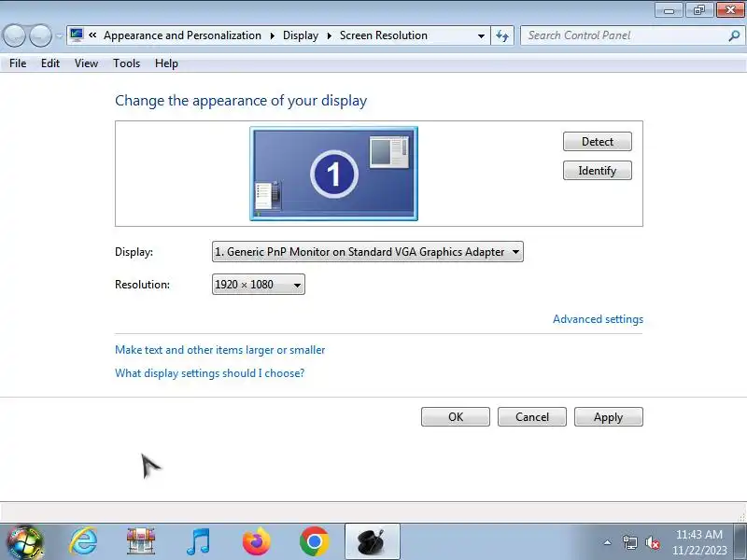This screenshot has height=560, width=747.
Task: Open the Display dropdown list
Action: pyautogui.click(x=367, y=251)
